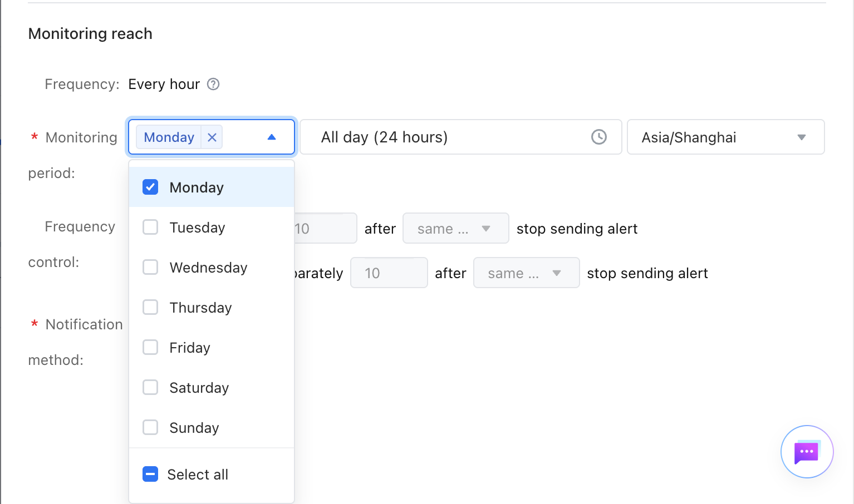The image size is (854, 504).
Task: Toggle the Select all checkbox
Action: click(x=150, y=474)
